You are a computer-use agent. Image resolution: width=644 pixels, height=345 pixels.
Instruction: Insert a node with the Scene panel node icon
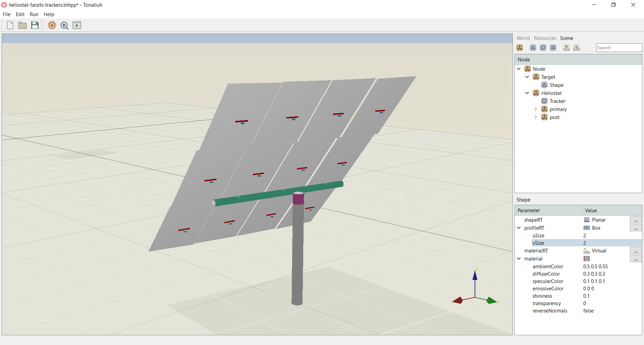tap(520, 48)
